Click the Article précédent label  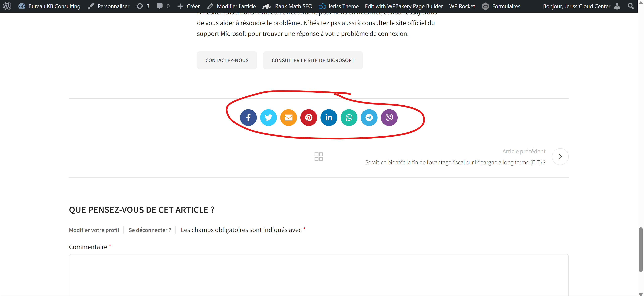pos(524,151)
